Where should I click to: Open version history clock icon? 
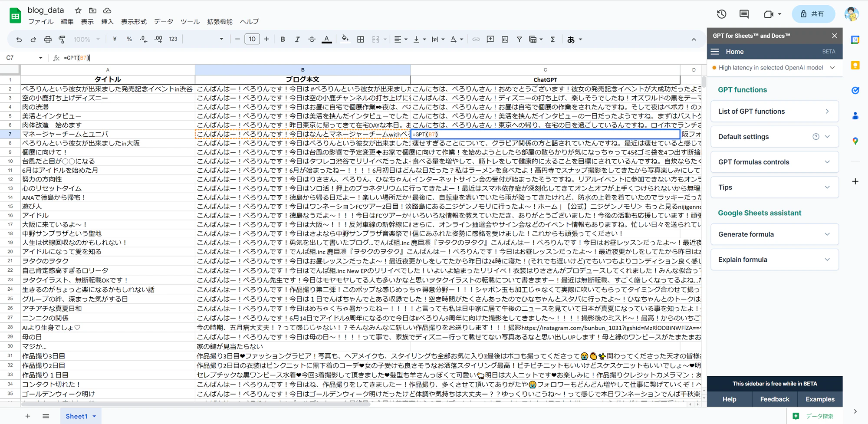(x=721, y=14)
